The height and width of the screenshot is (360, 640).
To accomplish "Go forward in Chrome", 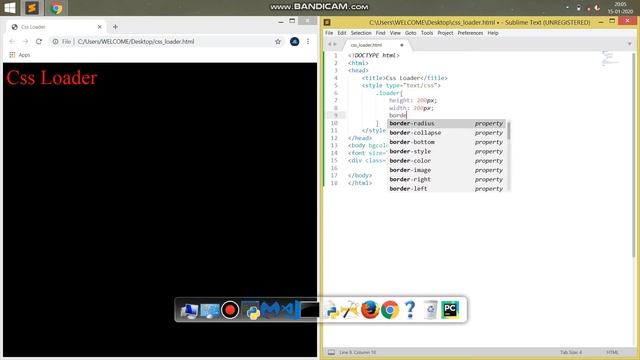I will click(x=25, y=42).
